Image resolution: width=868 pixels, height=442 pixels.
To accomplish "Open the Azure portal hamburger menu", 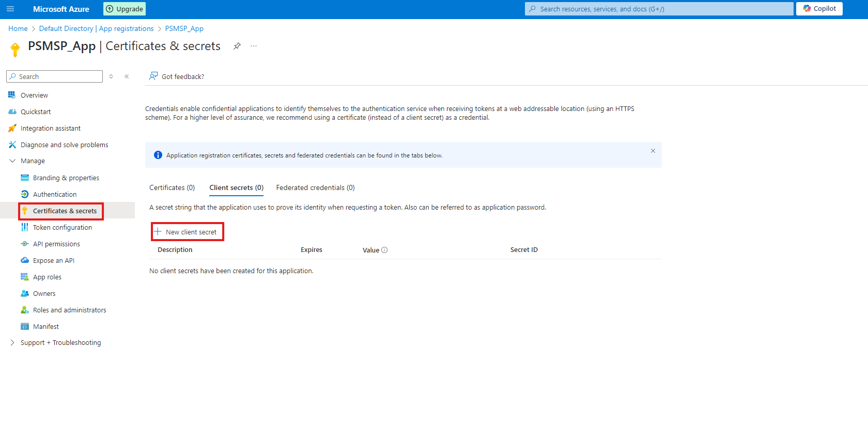I will point(10,9).
